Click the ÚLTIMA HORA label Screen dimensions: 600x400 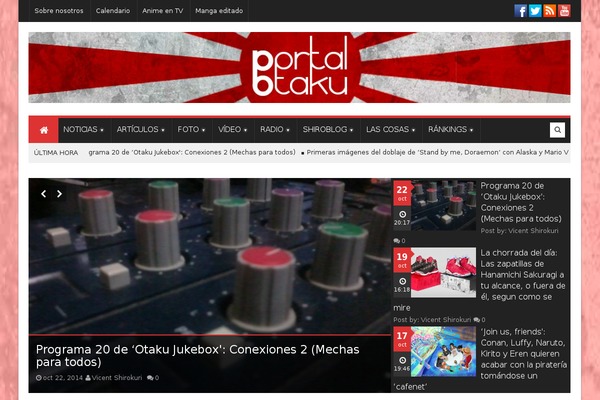[56, 153]
